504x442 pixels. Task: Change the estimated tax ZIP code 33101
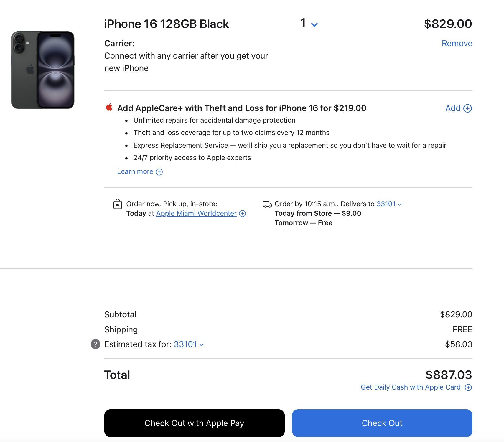[189, 344]
